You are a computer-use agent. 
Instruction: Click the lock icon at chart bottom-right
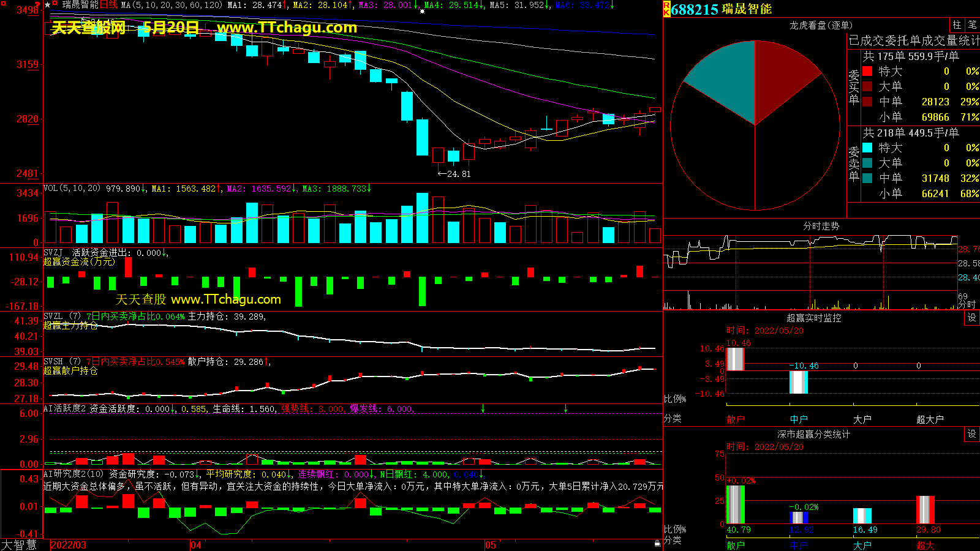657,543
